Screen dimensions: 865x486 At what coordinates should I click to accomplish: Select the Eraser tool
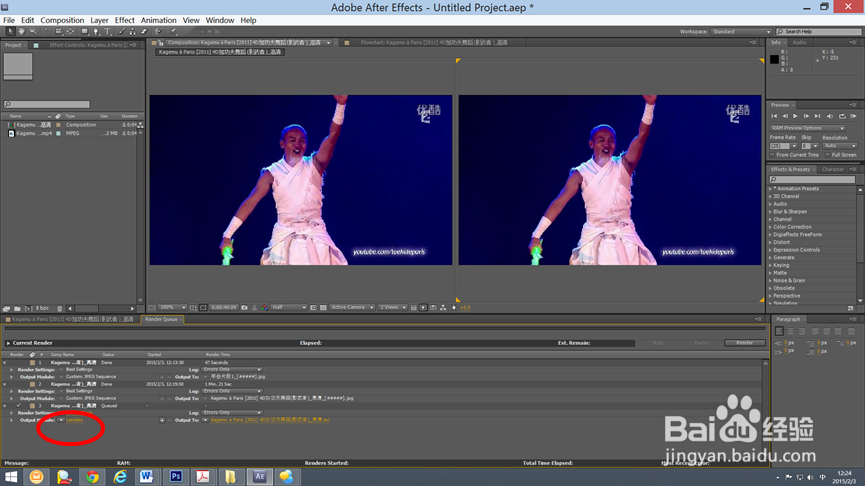pos(144,31)
